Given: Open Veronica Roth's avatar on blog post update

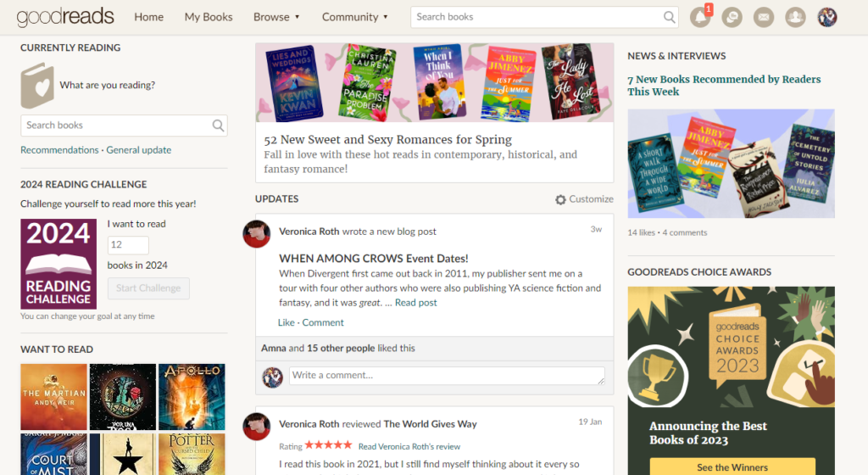Looking at the screenshot, I should tap(256, 233).
